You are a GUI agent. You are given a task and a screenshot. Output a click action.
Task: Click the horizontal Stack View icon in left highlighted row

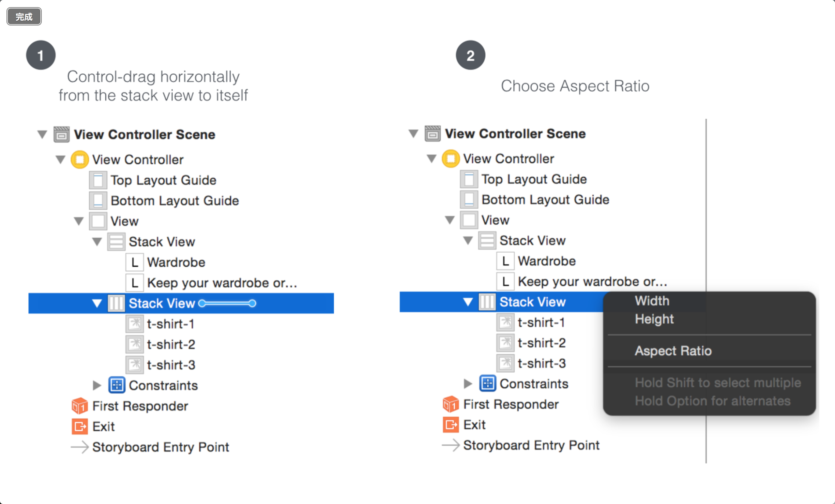pyautogui.click(x=116, y=303)
